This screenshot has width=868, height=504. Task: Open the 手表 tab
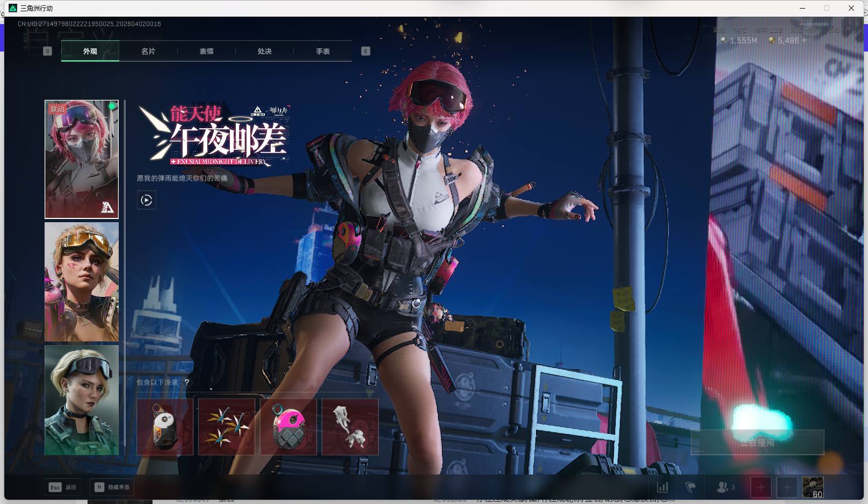(x=323, y=52)
